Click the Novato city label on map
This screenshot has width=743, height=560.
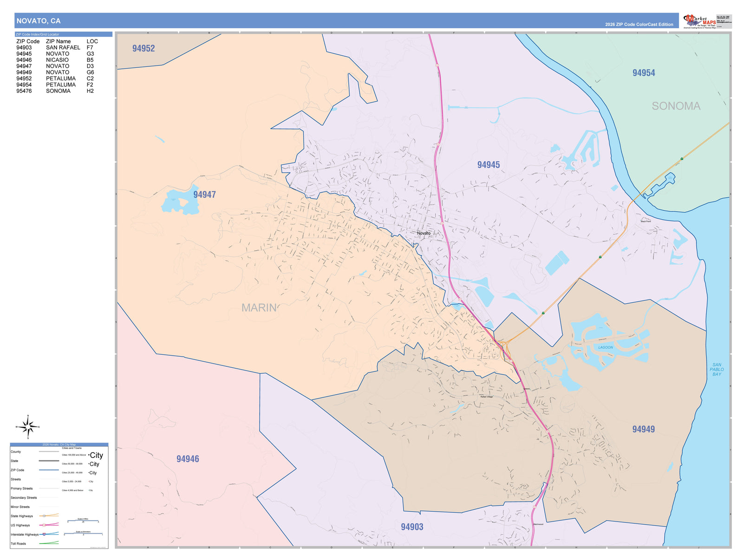(x=424, y=233)
